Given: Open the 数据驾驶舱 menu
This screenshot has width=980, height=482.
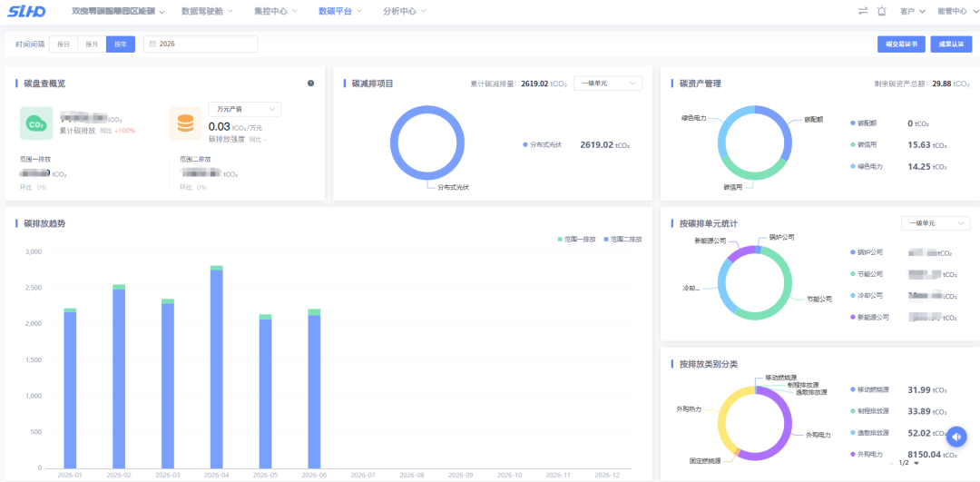Looking at the screenshot, I should click(207, 11).
